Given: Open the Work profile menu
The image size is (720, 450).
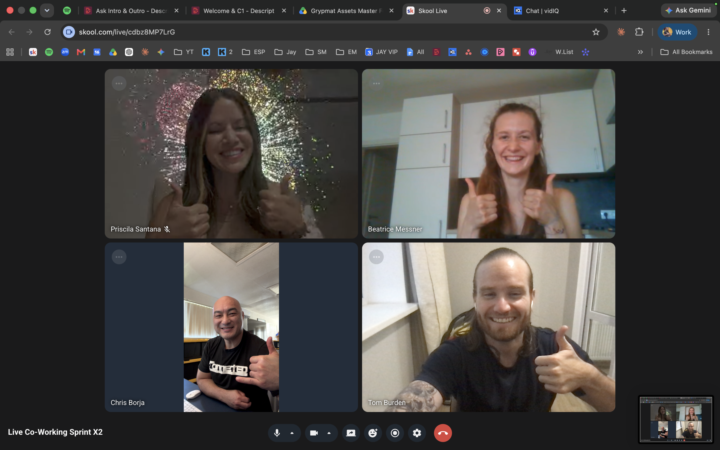Looking at the screenshot, I should pos(677,32).
